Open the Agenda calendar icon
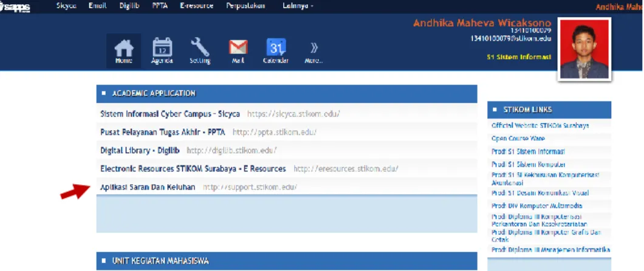This screenshot has height=271, width=644. click(162, 51)
